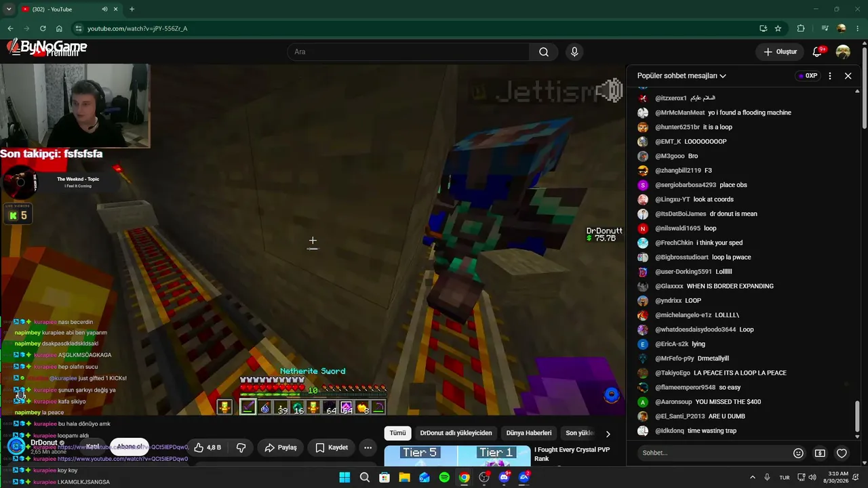Open the taskbar network status icon
The image size is (868, 488).
click(801, 477)
